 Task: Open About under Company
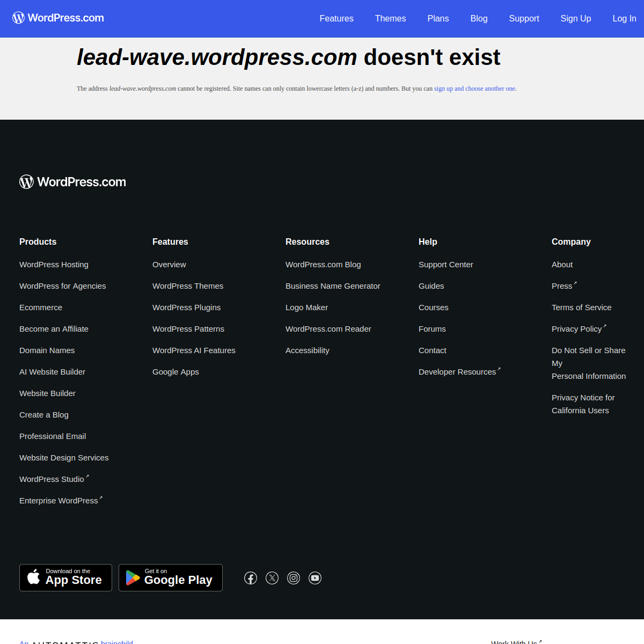tap(562, 265)
